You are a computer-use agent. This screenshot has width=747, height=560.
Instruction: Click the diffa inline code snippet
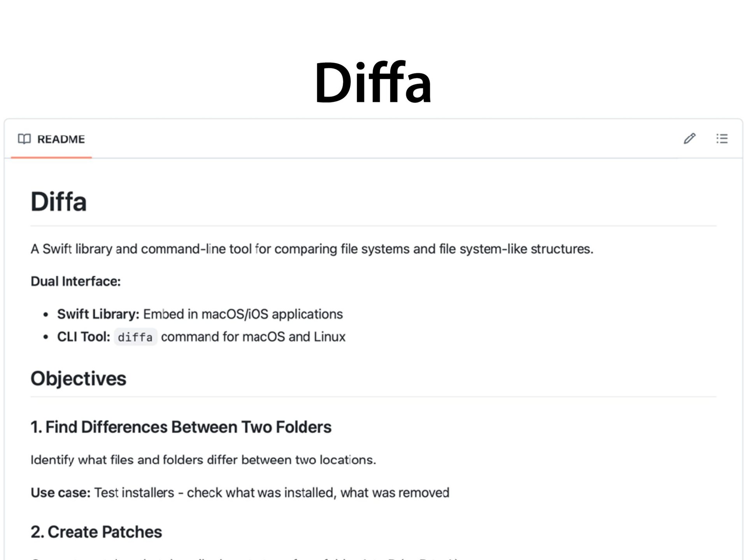coord(135,337)
